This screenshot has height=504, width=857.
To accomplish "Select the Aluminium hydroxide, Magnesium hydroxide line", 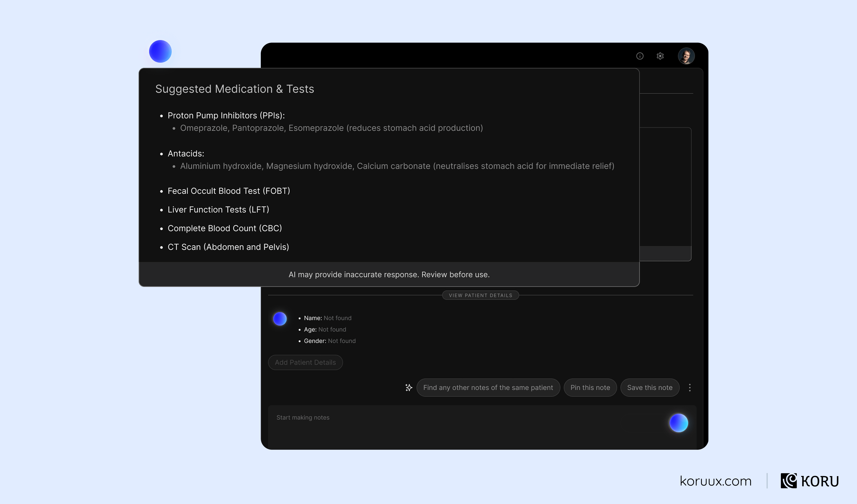I will pyautogui.click(x=397, y=166).
